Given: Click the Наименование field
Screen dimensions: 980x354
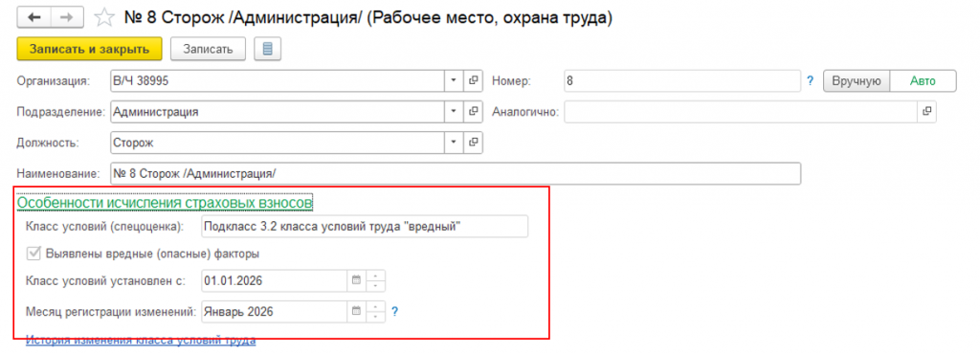Looking at the screenshot, I should pos(455,173).
